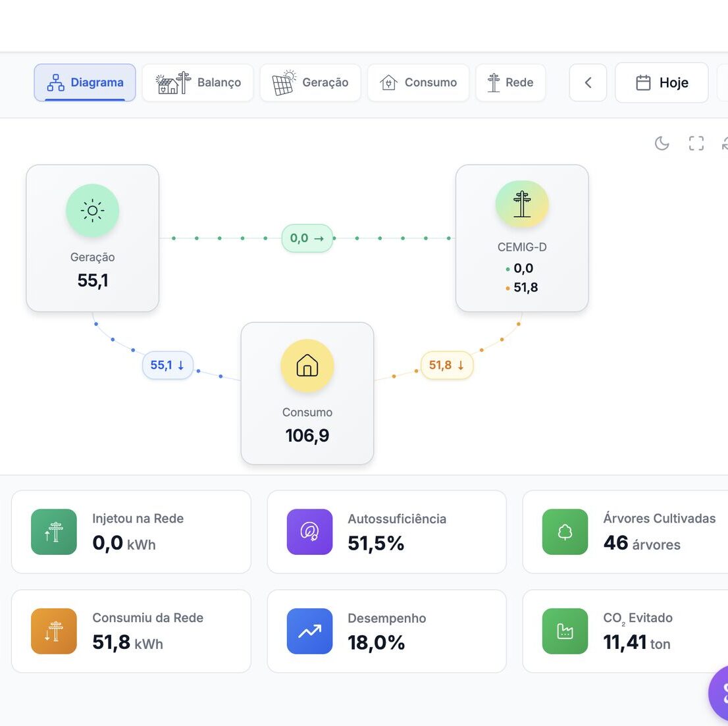Go to previous day with left chevron
This screenshot has width=728, height=726.
(588, 83)
